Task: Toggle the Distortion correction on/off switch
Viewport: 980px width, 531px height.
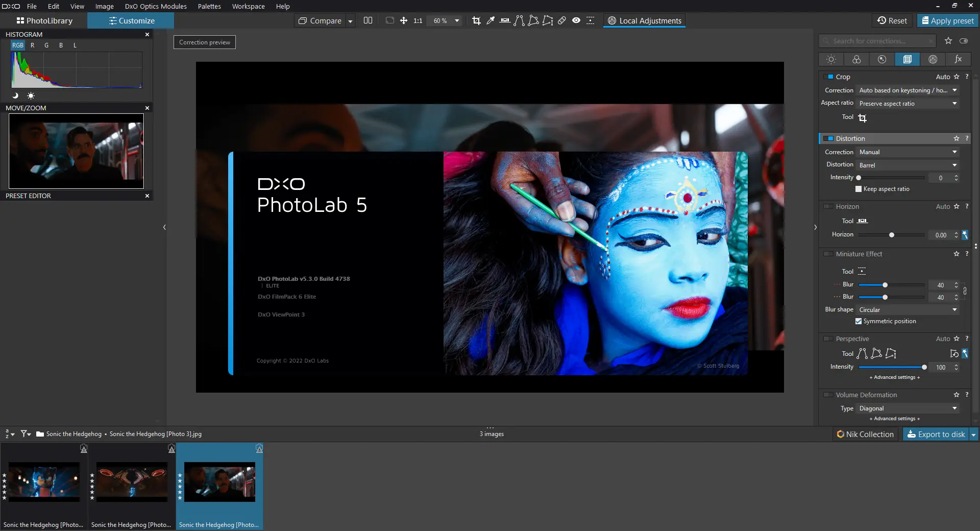Action: (828, 138)
